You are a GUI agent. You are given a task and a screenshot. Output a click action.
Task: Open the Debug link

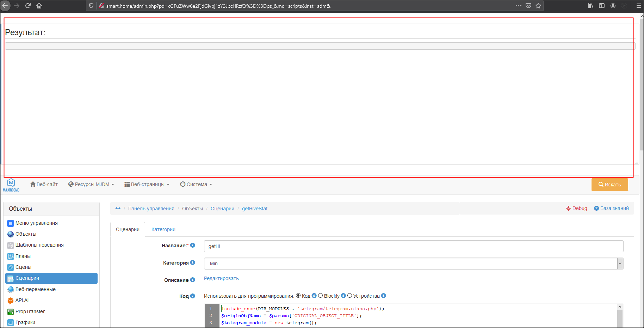[x=577, y=208]
